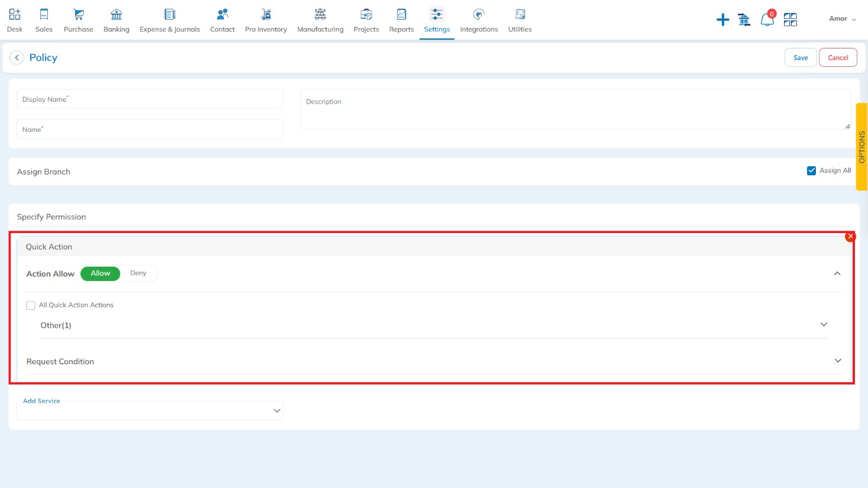
Task: Open the Pro Inventory icon
Action: [x=266, y=14]
